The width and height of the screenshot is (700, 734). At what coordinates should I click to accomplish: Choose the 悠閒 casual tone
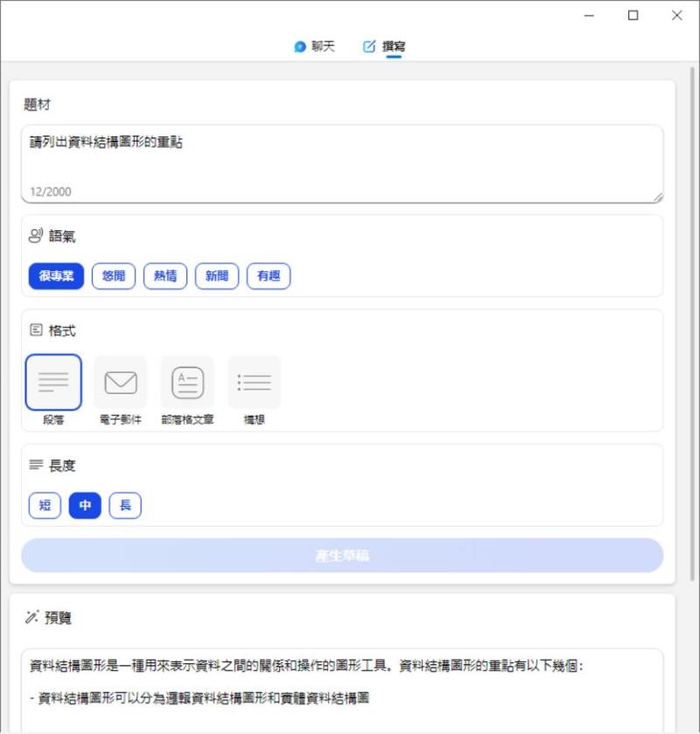(114, 276)
